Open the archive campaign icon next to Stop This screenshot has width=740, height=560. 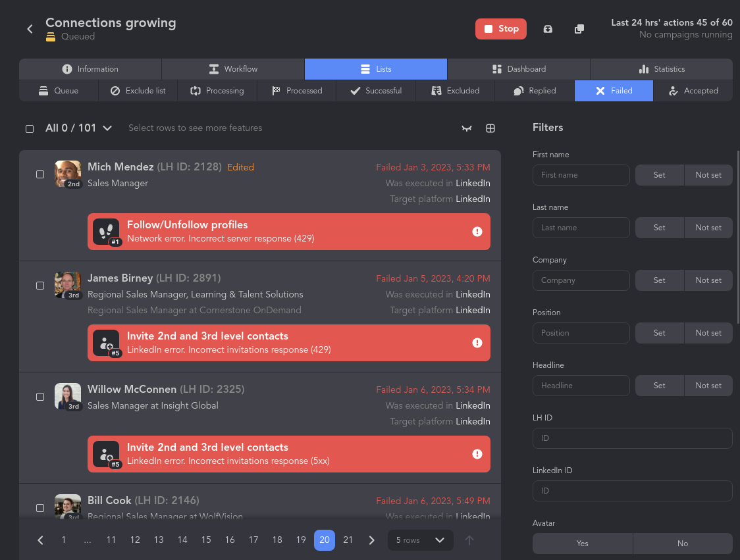[548, 29]
